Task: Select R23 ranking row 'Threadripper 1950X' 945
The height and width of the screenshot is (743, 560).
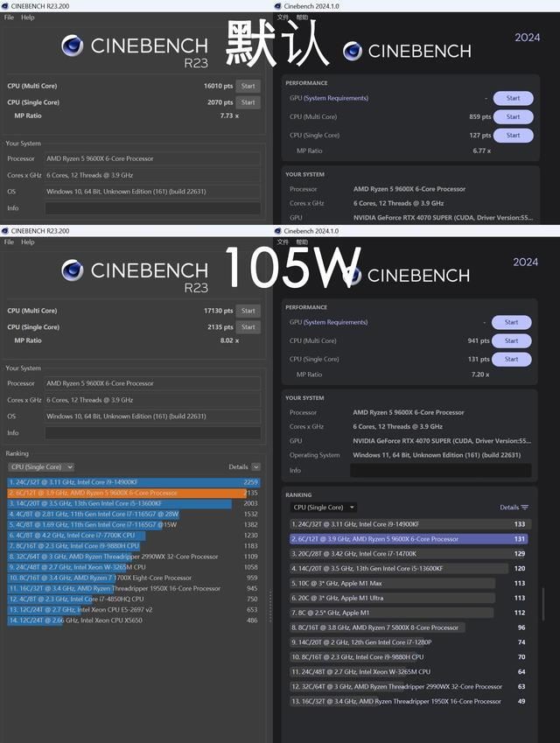Action: [x=134, y=588]
